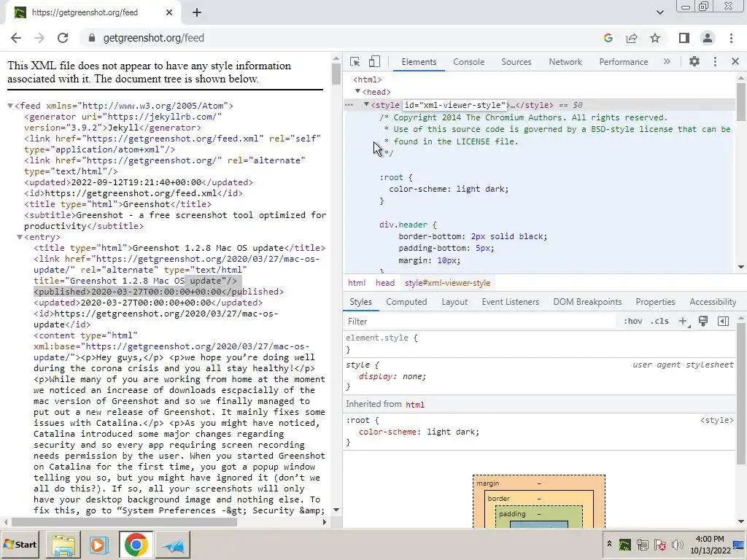Open the tab search chevron in title bar
747x560 pixels.
(659, 12)
